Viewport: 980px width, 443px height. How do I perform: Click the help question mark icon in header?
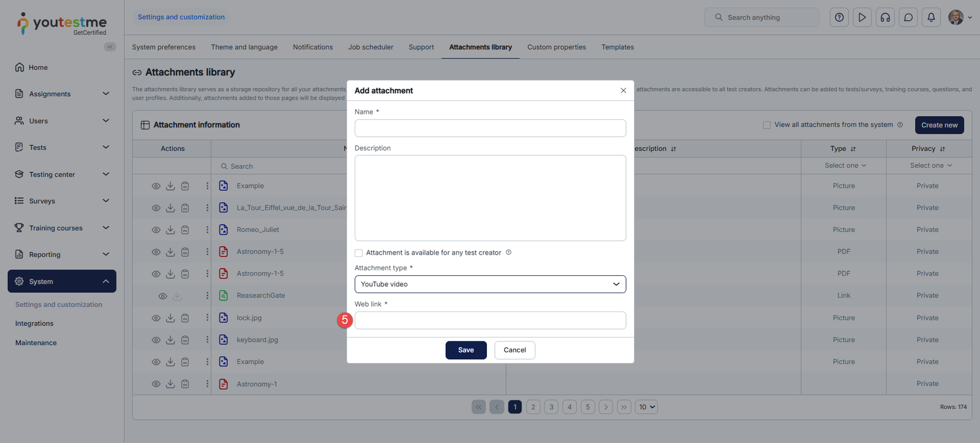[839, 17]
